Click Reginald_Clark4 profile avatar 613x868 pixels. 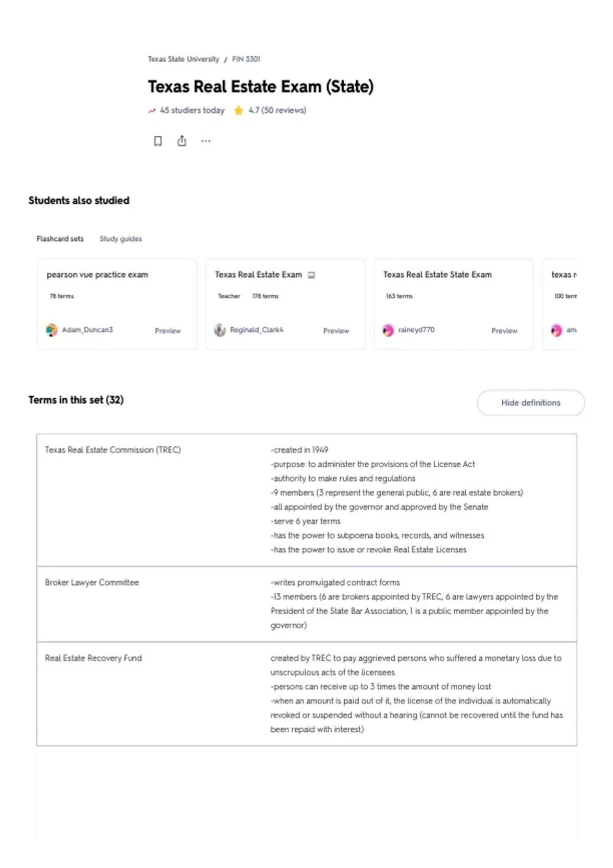[x=220, y=330]
